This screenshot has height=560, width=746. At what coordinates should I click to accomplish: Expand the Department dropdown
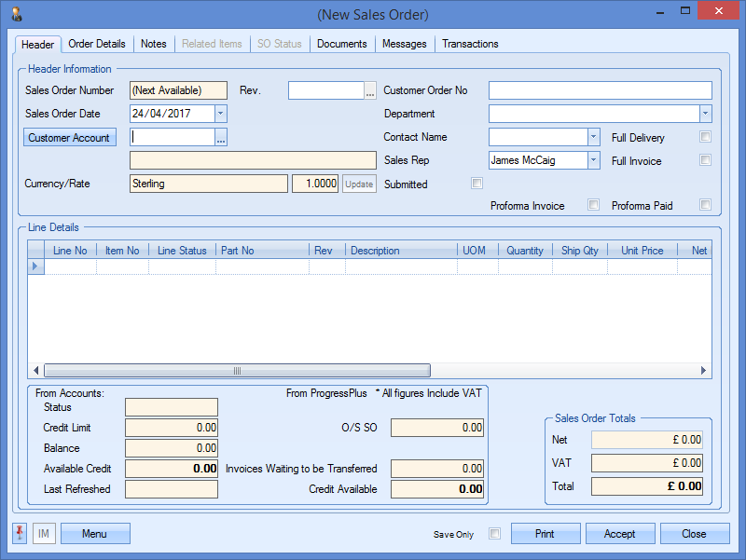tap(705, 114)
